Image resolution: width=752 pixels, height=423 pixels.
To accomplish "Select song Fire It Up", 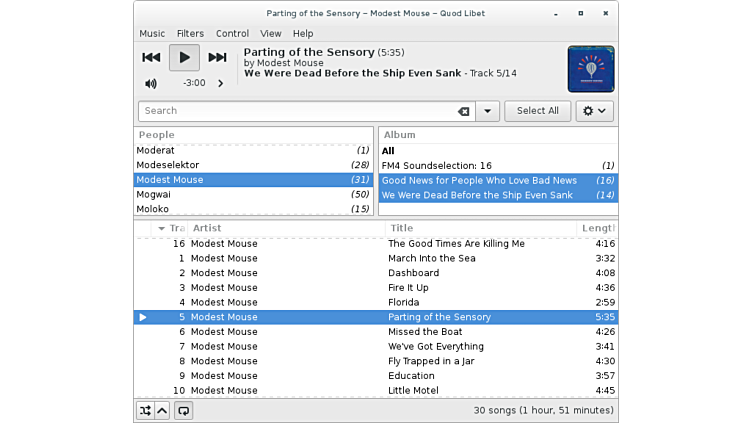I will click(x=376, y=288).
